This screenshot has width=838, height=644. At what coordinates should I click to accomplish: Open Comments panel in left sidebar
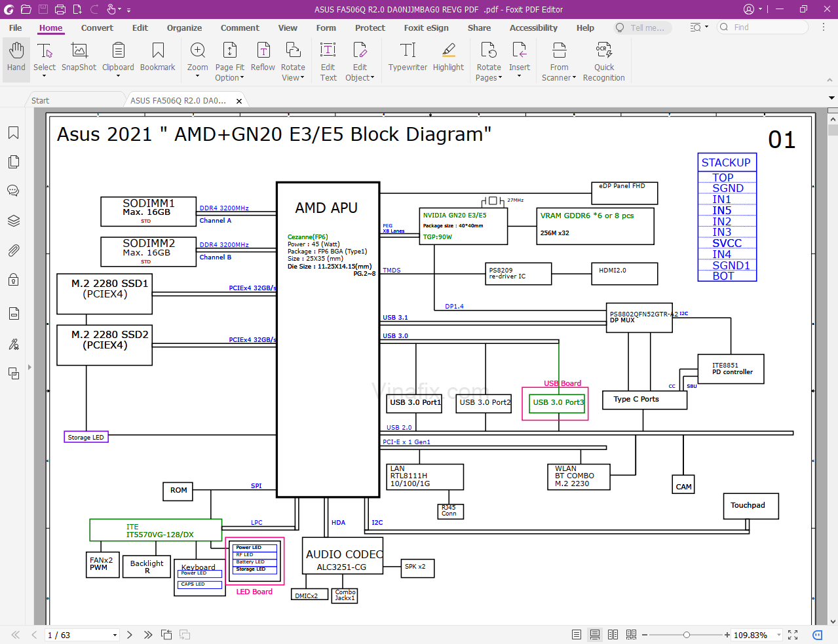[x=13, y=191]
